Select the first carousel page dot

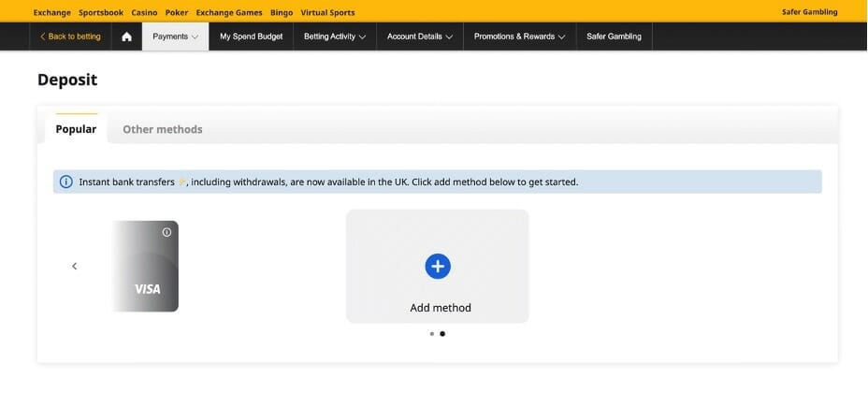432,334
